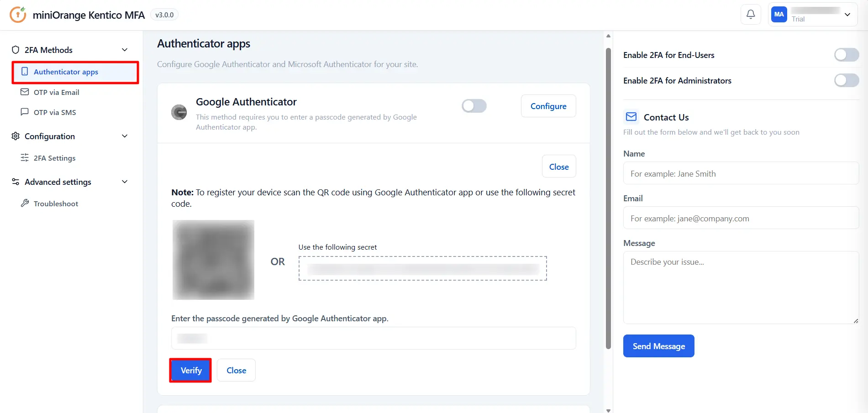Click the blurred QR code image

pos(213,260)
